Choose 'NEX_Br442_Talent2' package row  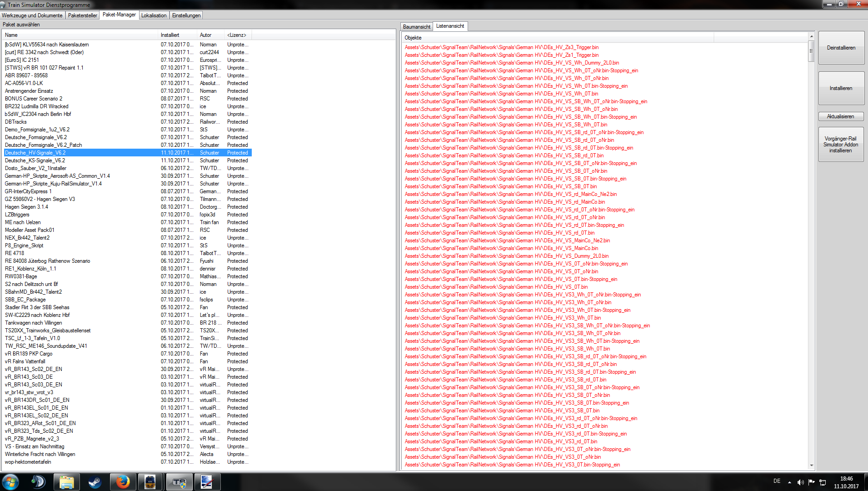[x=128, y=238]
